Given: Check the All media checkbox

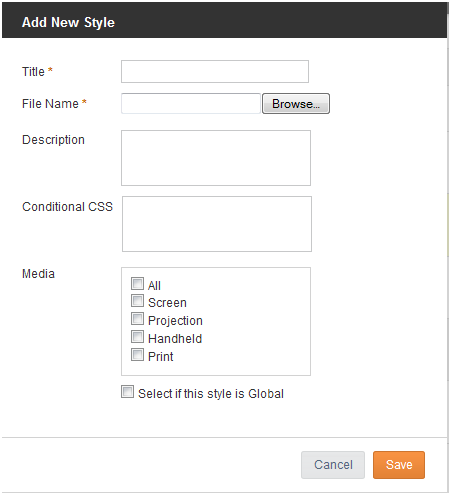Looking at the screenshot, I should (x=137, y=284).
